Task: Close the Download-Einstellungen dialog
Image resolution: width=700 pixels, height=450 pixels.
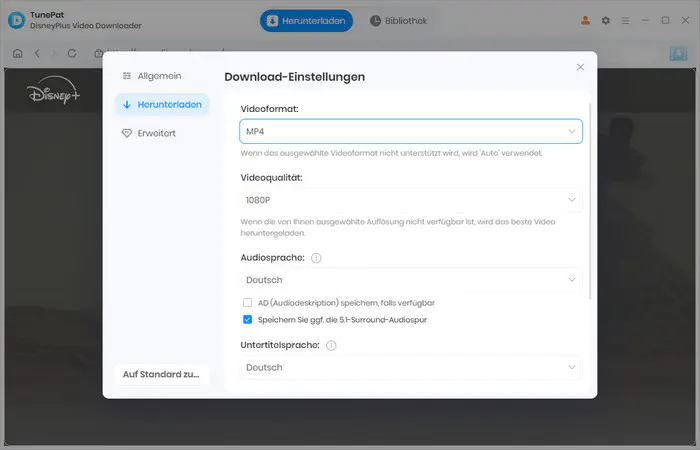Action: coord(580,67)
